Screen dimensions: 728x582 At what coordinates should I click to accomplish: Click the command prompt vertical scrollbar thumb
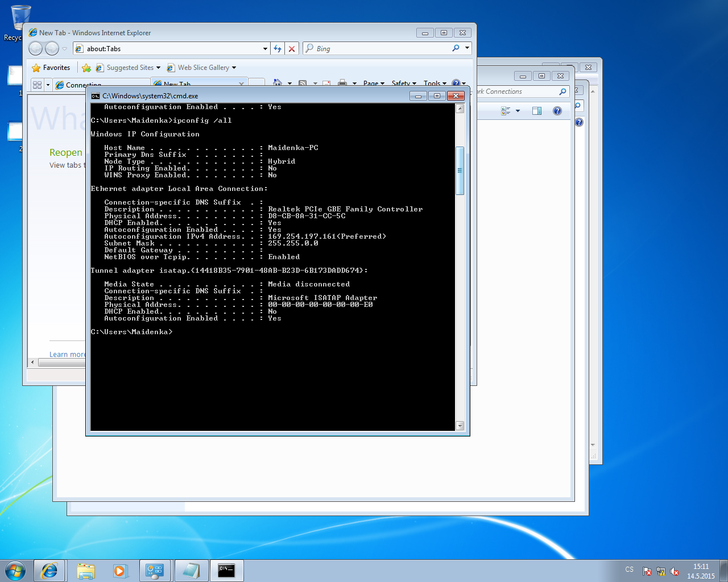(460, 171)
